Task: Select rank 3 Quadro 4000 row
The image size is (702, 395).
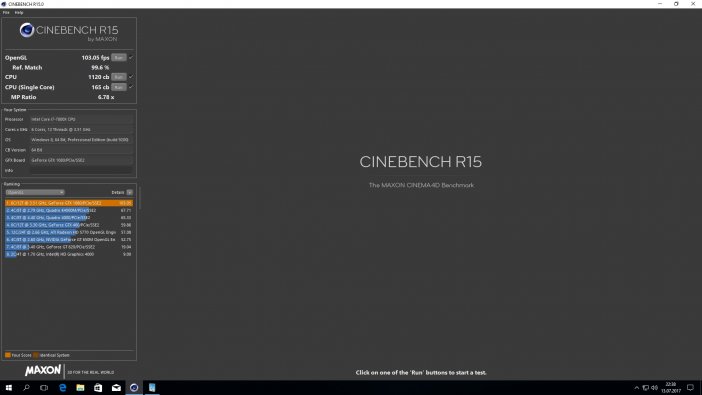Action: point(69,218)
